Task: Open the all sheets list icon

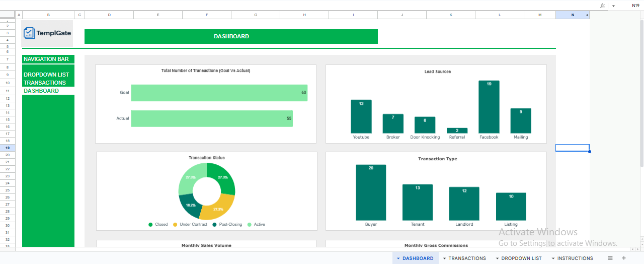Action: pos(610,258)
